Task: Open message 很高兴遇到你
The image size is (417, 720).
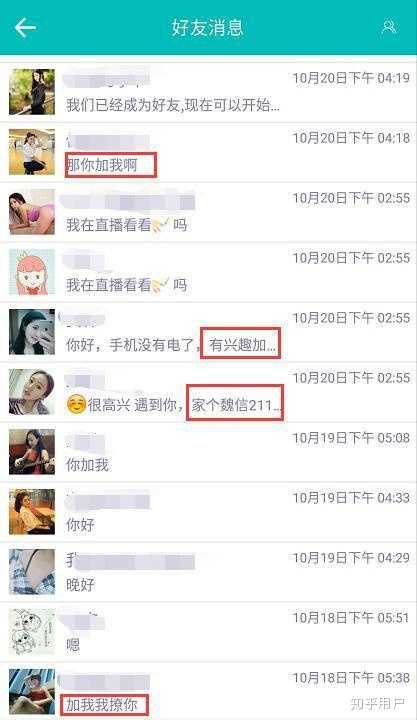Action: pyautogui.click(x=208, y=392)
